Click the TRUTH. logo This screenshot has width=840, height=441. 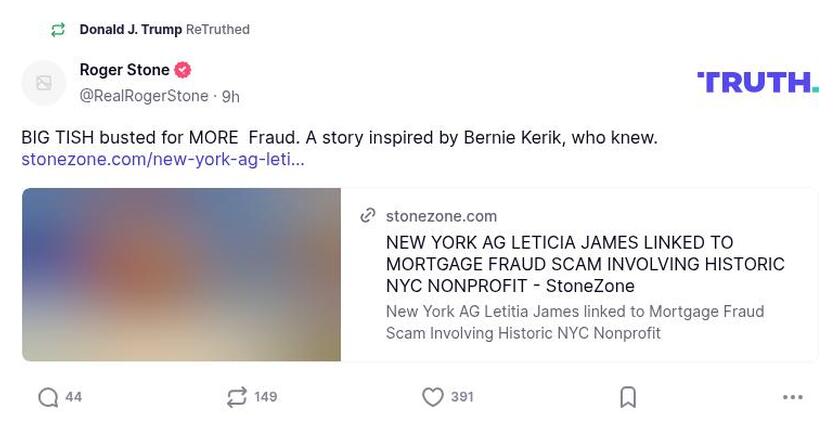coord(757,82)
